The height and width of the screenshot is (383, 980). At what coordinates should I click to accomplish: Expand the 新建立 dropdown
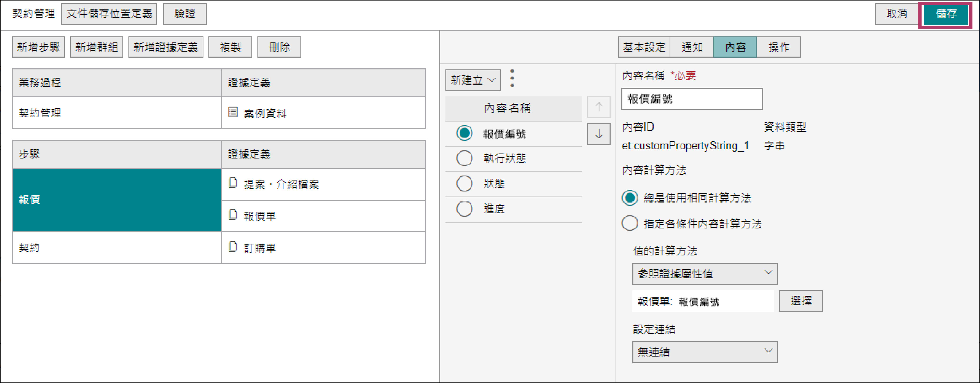point(473,80)
